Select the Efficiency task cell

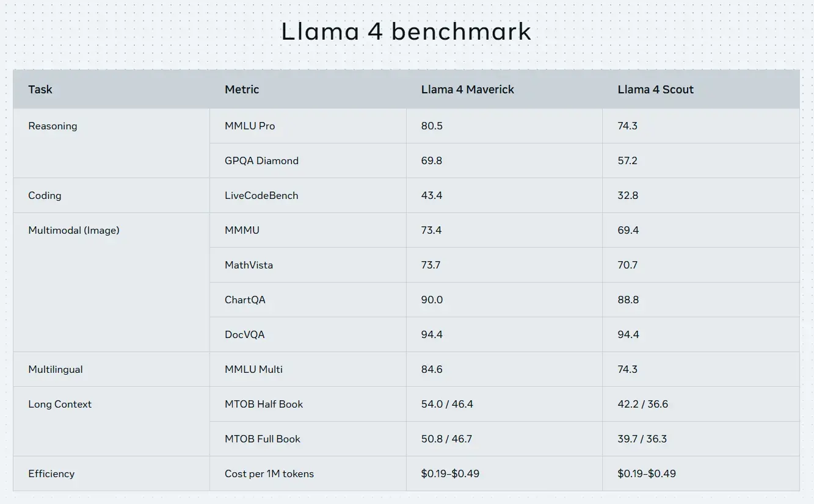coord(112,474)
